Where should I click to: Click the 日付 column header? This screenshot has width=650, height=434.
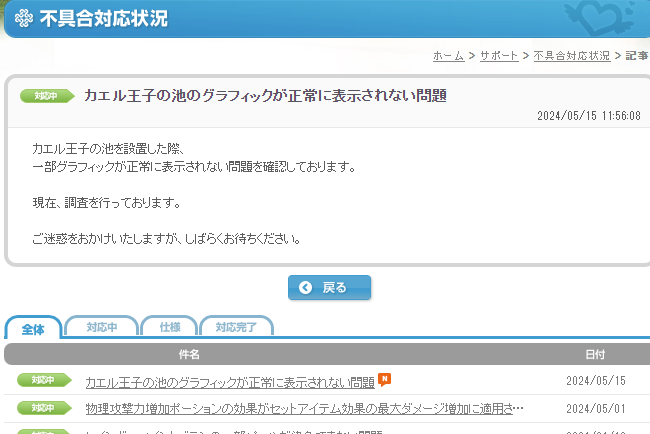click(595, 354)
